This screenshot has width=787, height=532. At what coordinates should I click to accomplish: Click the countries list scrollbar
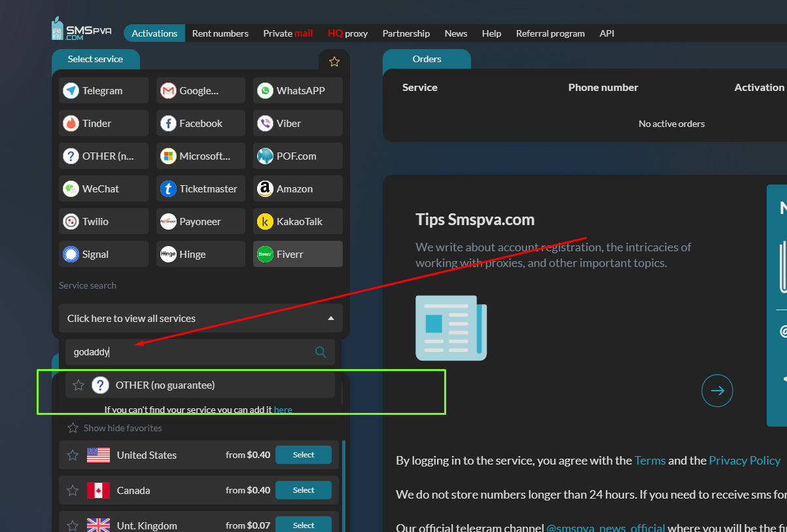click(x=343, y=486)
